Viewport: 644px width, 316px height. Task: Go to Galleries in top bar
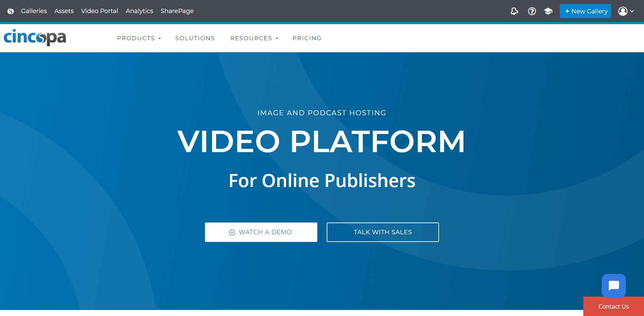34,11
